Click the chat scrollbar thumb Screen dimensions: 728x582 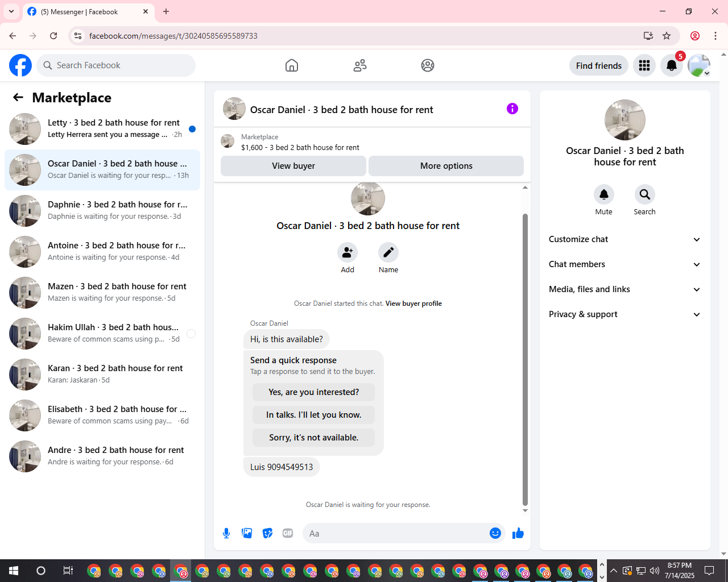coord(525,359)
